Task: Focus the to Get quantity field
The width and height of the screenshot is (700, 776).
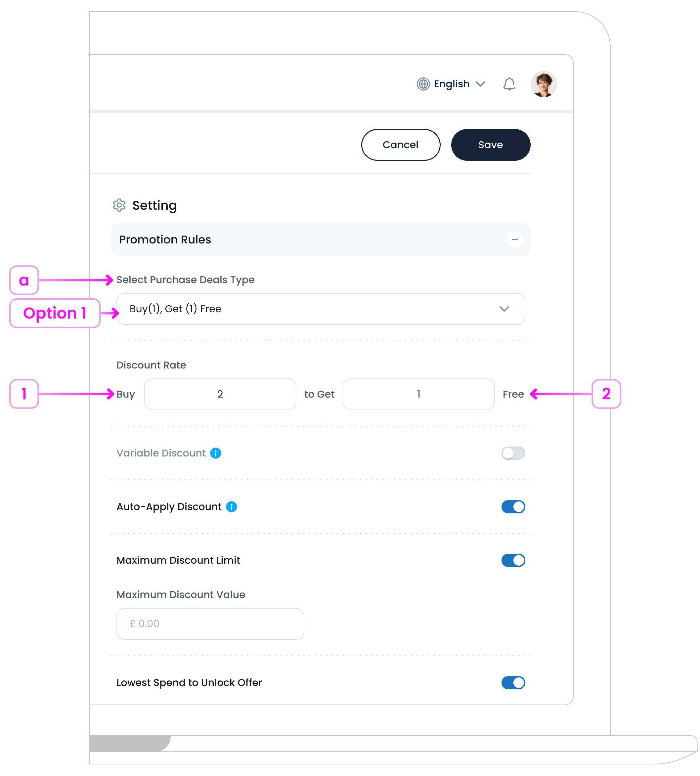Action: [418, 394]
